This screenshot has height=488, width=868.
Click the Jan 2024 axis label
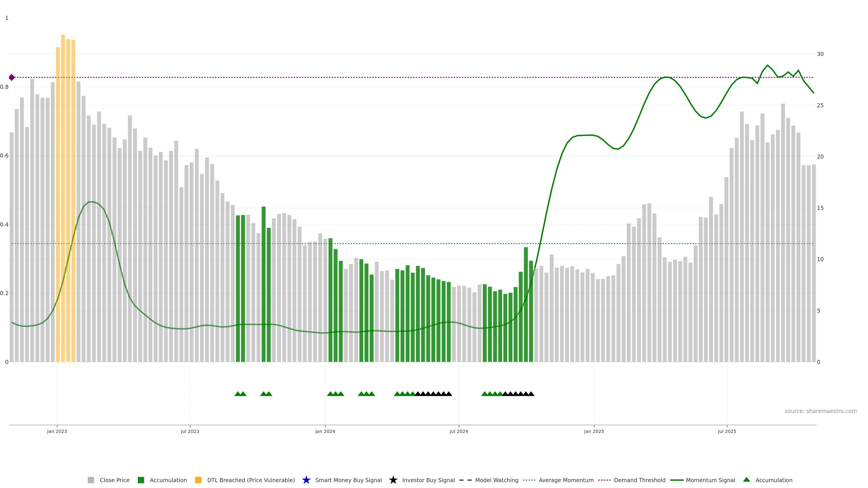click(x=325, y=432)
